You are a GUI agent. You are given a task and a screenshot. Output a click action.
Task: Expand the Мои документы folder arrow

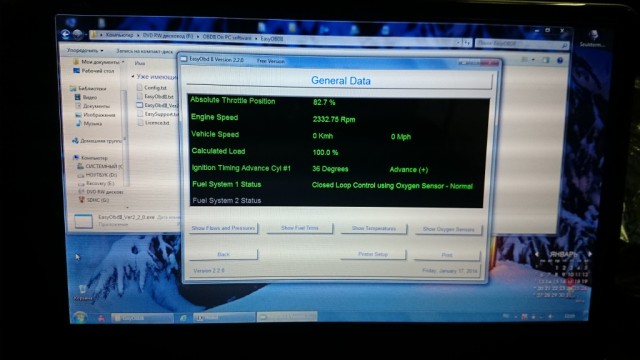tap(123, 62)
